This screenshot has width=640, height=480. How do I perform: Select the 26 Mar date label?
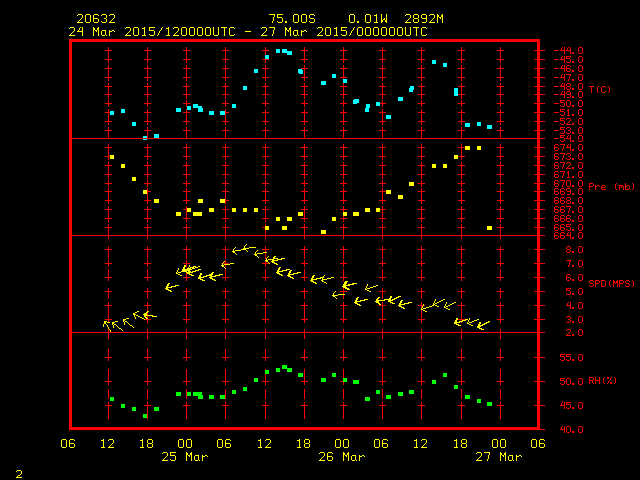click(342, 457)
